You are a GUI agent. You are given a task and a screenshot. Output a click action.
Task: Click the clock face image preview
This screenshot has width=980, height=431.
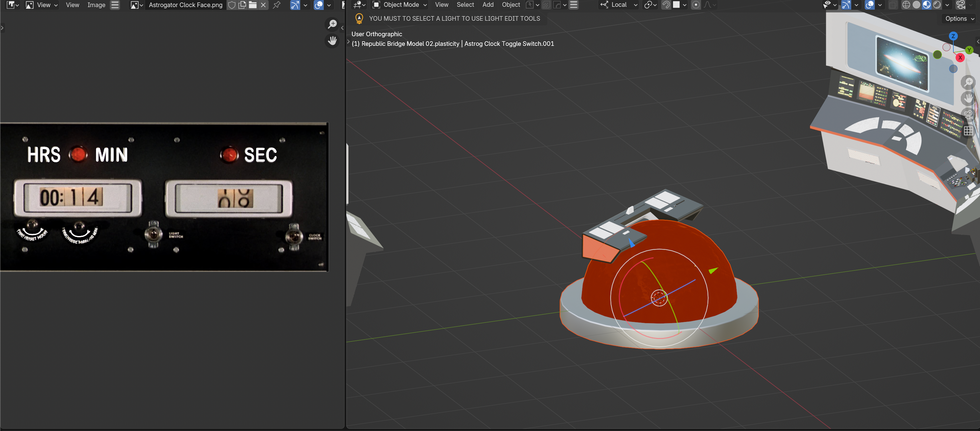(x=164, y=197)
